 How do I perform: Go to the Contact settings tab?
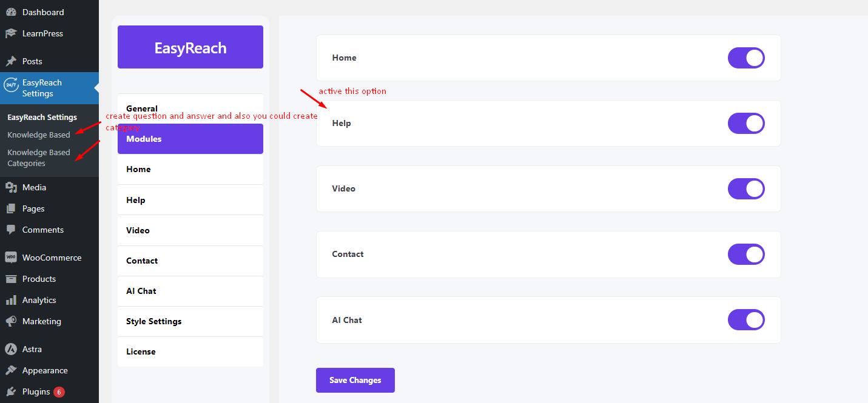[x=190, y=261]
